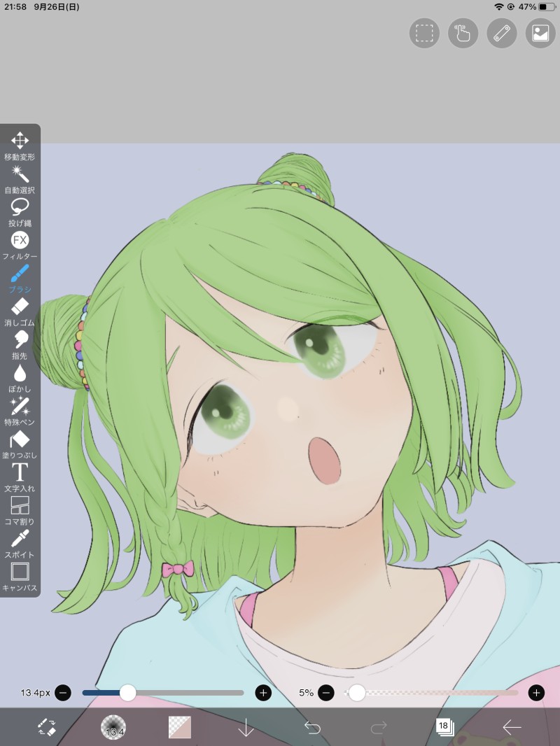The image size is (560, 746).
Task: Undo the last stroke
Action: tap(313, 727)
